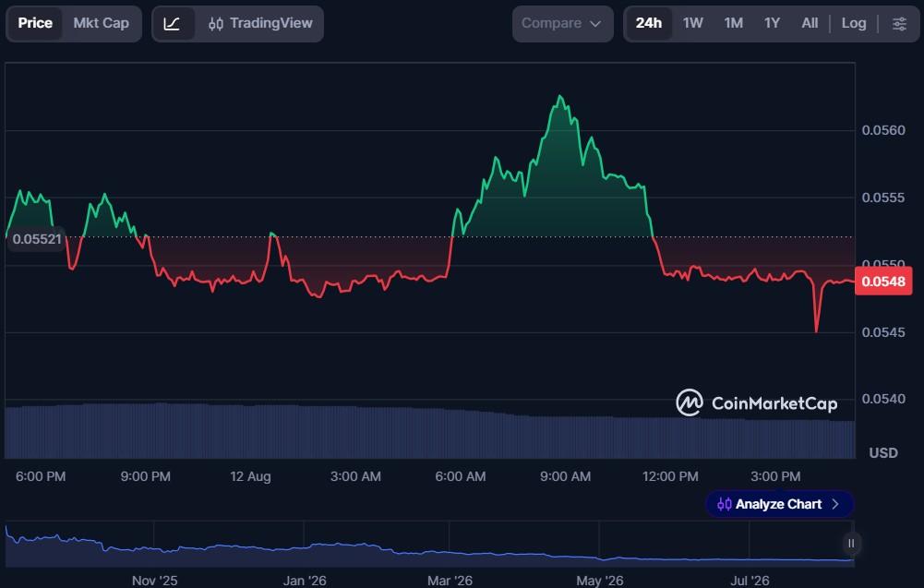Select the All time range

(810, 24)
